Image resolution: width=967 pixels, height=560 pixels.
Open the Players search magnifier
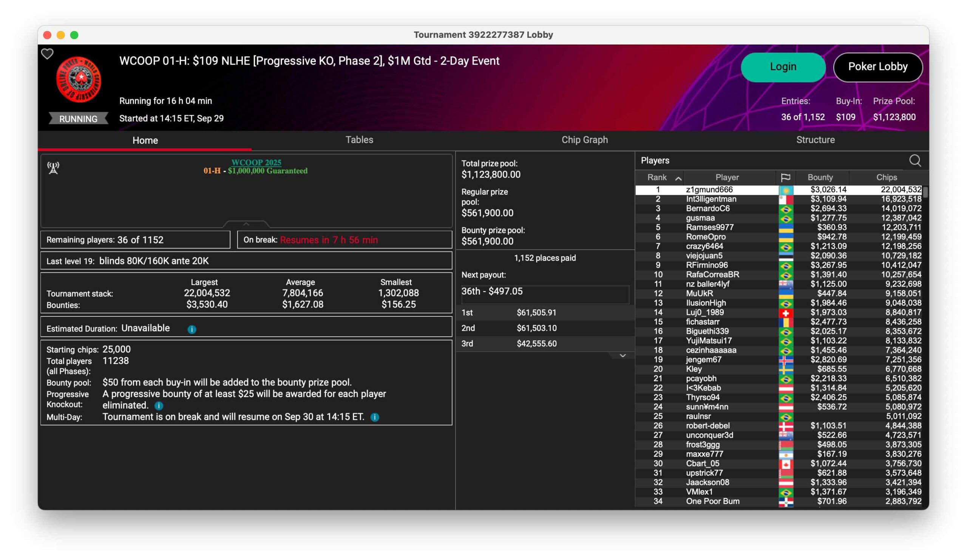(x=915, y=160)
